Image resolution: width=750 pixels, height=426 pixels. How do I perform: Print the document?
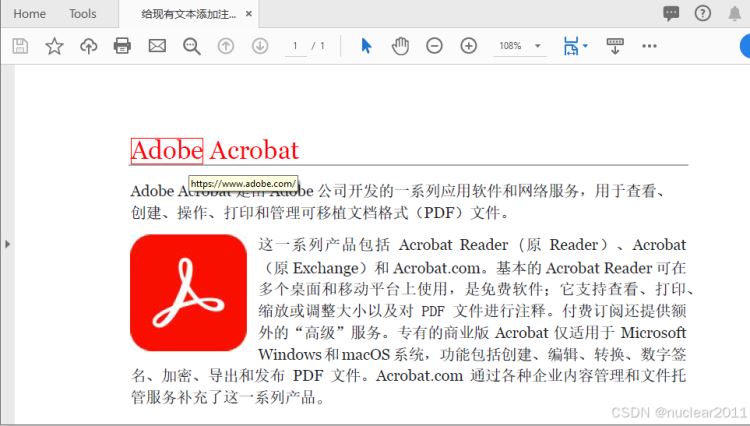pos(122,46)
